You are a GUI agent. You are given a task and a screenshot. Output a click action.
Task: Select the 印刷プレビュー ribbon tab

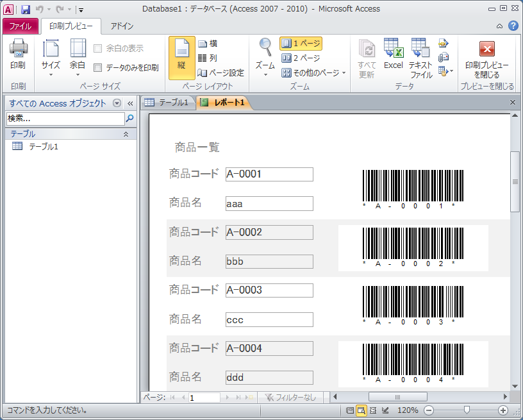point(71,26)
